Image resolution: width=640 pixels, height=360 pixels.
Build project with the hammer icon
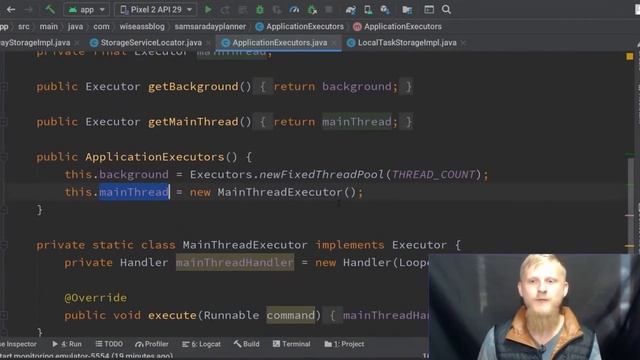point(50,9)
